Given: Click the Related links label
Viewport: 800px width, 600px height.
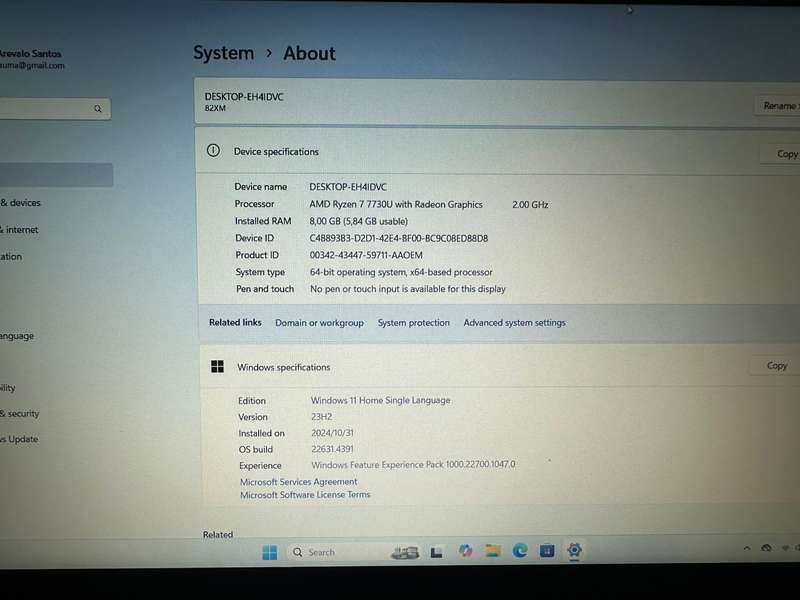Looking at the screenshot, I should pyautogui.click(x=235, y=322).
